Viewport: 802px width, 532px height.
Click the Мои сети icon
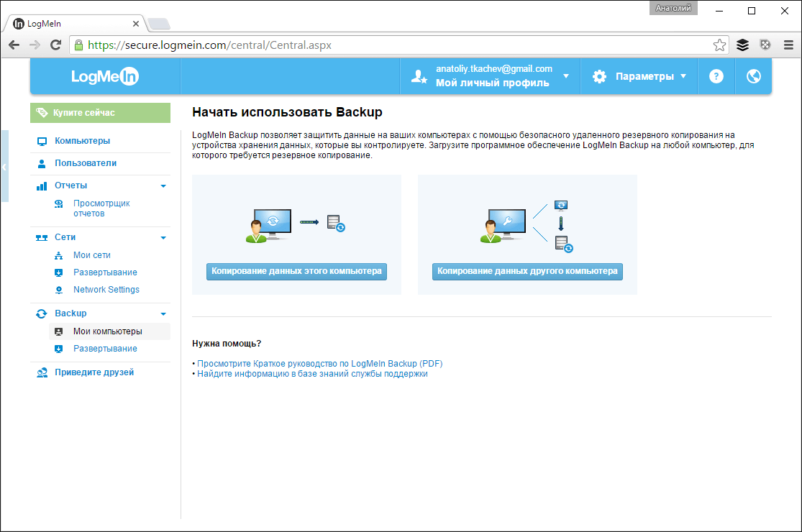[x=59, y=255]
